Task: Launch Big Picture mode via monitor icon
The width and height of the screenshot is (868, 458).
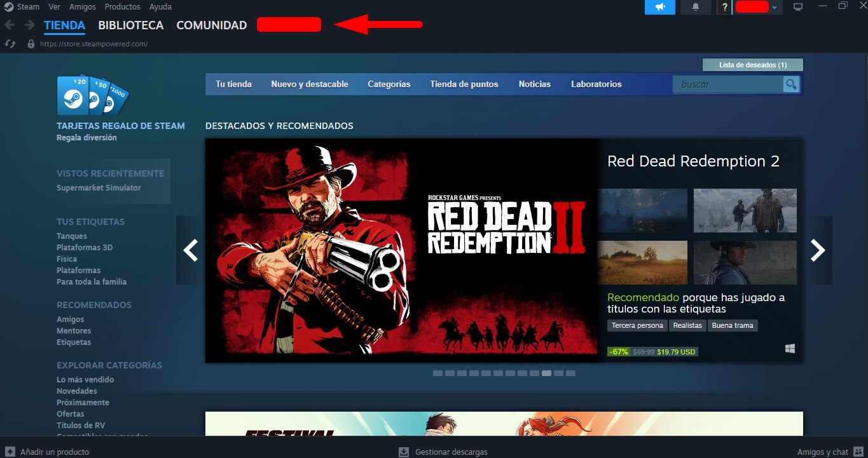Action: point(798,7)
